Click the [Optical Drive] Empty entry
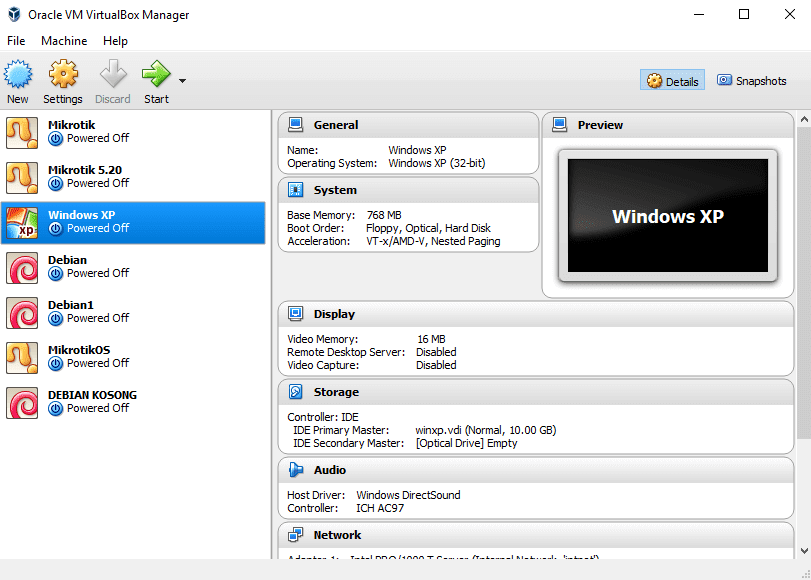This screenshot has width=811, height=580. tap(467, 443)
